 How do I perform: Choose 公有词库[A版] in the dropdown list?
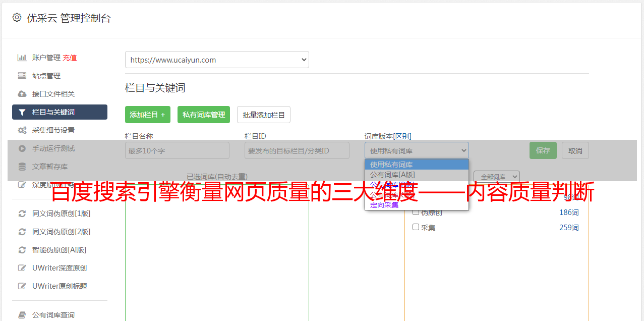(417, 175)
